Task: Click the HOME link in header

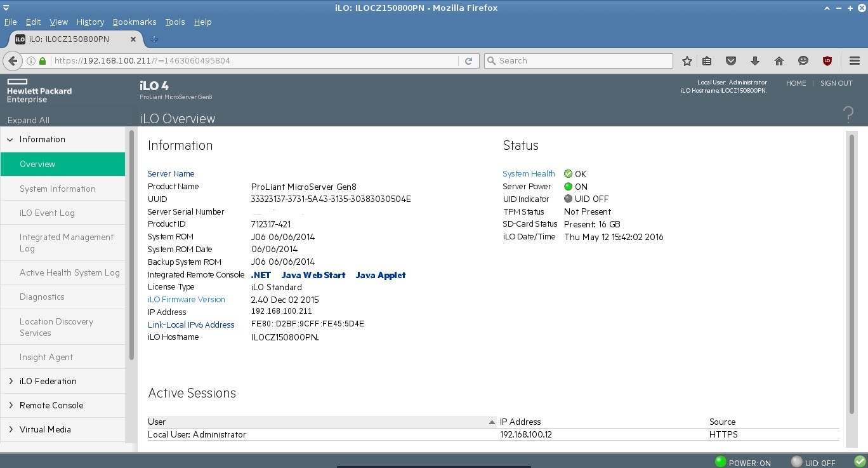Action: pyautogui.click(x=796, y=83)
